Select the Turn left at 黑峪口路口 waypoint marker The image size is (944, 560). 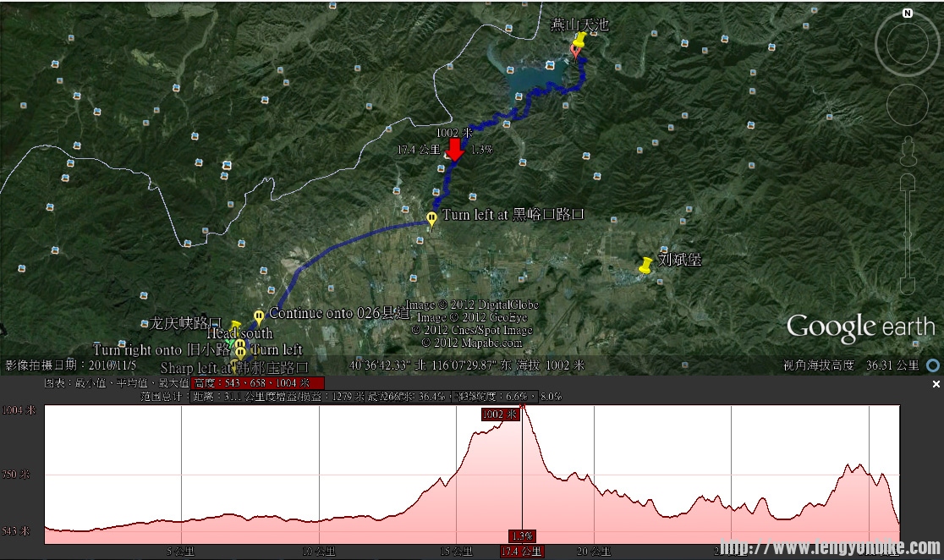(432, 220)
